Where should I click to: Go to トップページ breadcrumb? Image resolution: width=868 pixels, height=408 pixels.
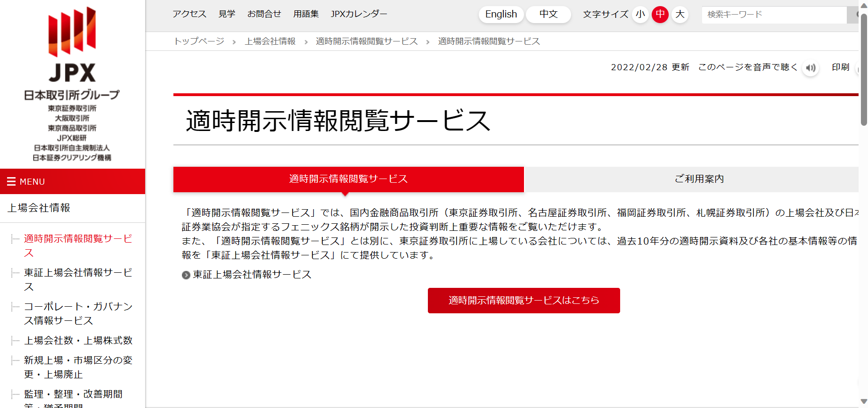pyautogui.click(x=199, y=41)
